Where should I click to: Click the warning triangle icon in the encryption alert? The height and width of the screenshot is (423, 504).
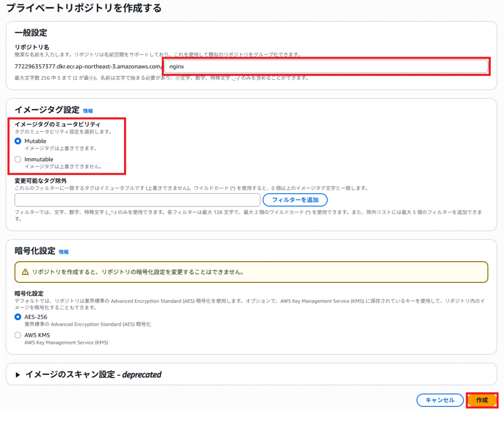pos(25,272)
